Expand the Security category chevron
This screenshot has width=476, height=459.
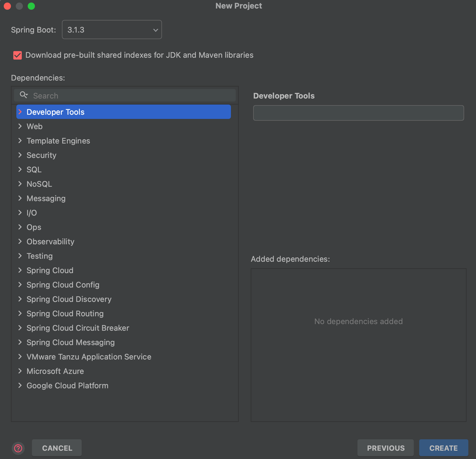(20, 155)
